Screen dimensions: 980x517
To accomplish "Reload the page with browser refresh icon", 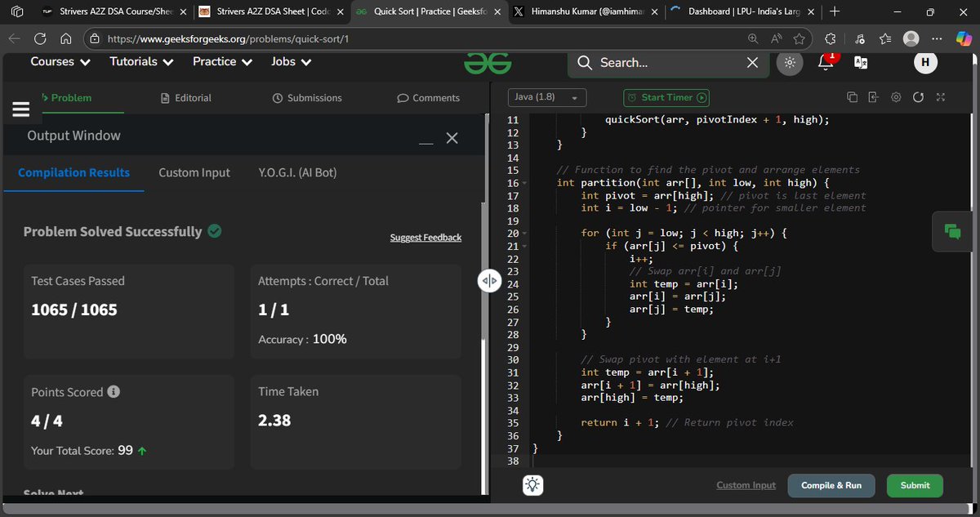I will point(40,38).
